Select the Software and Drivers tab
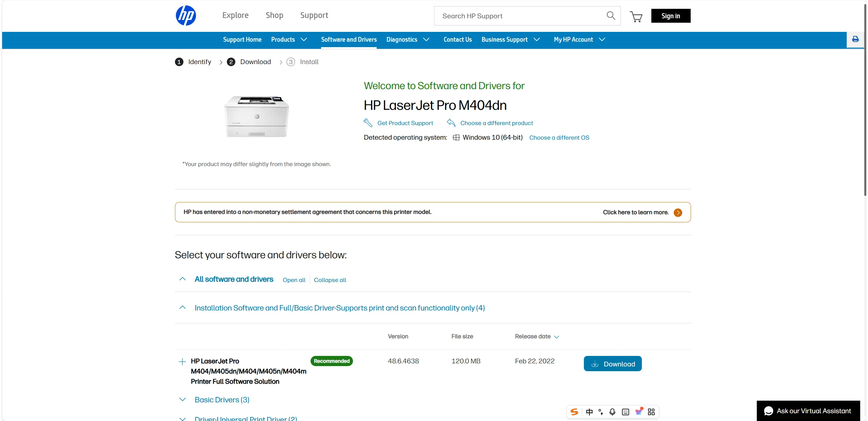Viewport: 868px width, 421px height. [x=349, y=40]
